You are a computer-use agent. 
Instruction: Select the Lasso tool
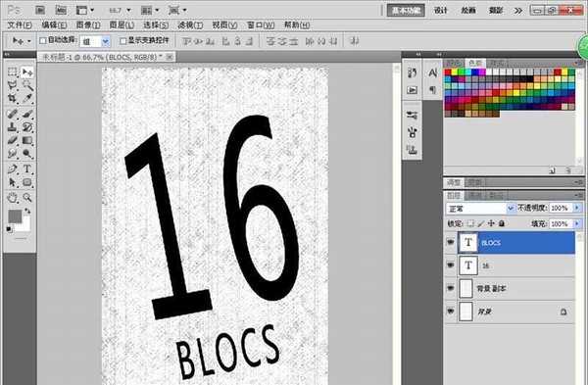point(13,85)
